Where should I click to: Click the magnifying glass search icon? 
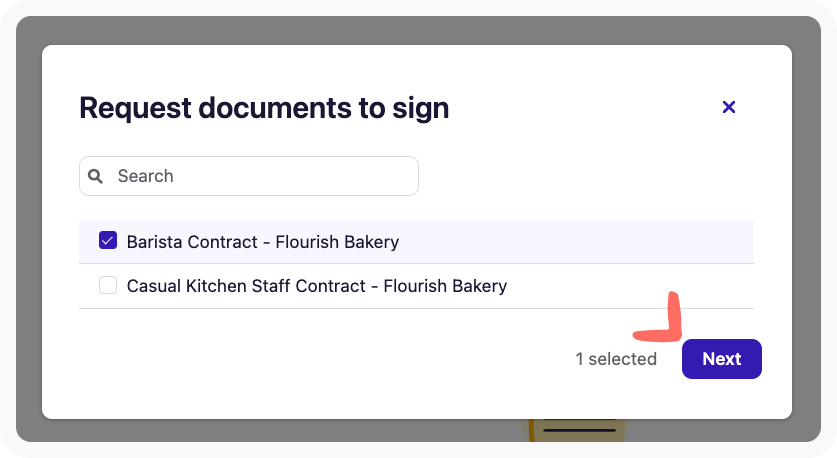click(96, 176)
